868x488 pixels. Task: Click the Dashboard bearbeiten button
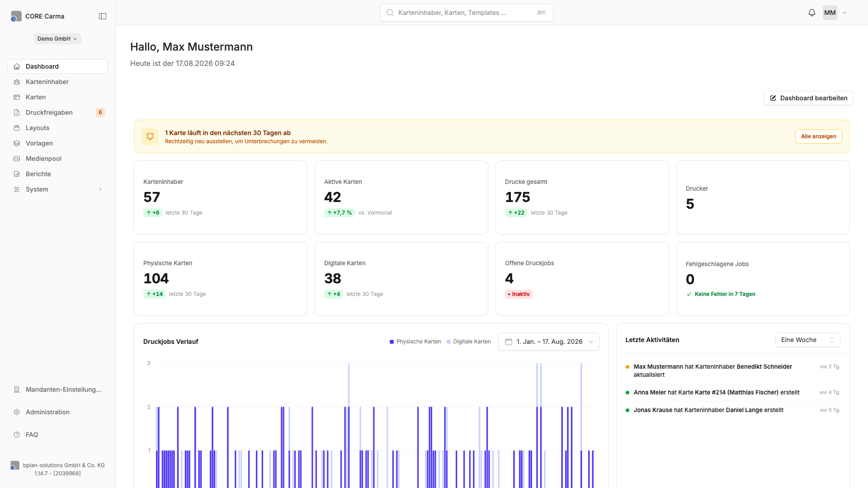(x=808, y=98)
